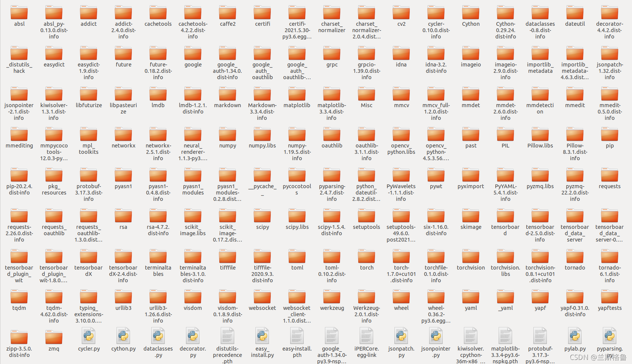Select the jsonpatch.py file
Viewport: 632px width, 364px height.
(x=401, y=336)
